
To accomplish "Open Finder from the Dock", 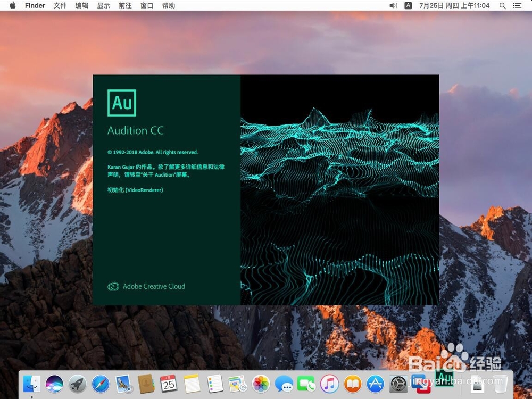I will [x=31, y=384].
